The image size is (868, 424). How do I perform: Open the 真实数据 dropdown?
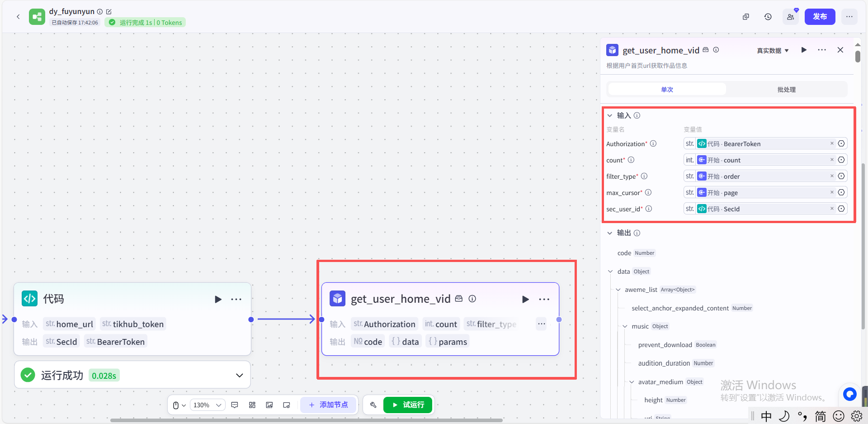[x=773, y=51]
